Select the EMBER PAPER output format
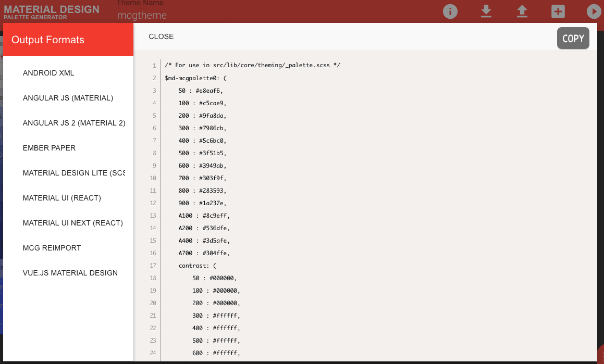 pyautogui.click(x=49, y=148)
